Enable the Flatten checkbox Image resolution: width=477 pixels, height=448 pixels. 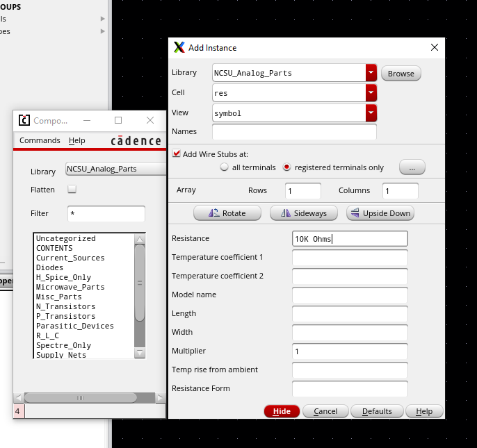coord(72,190)
